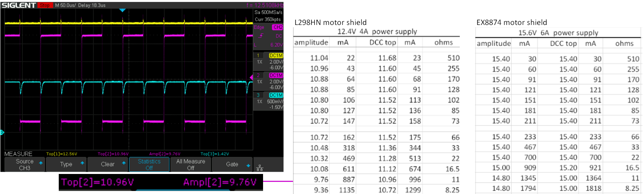Click enlarged Ampl[2]=9.76V callout text

(x=220, y=182)
